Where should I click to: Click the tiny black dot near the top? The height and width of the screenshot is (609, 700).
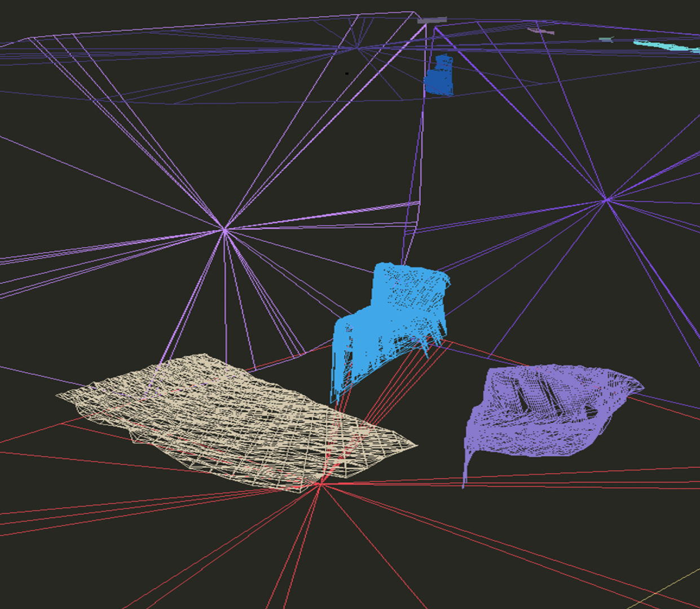pos(347,73)
